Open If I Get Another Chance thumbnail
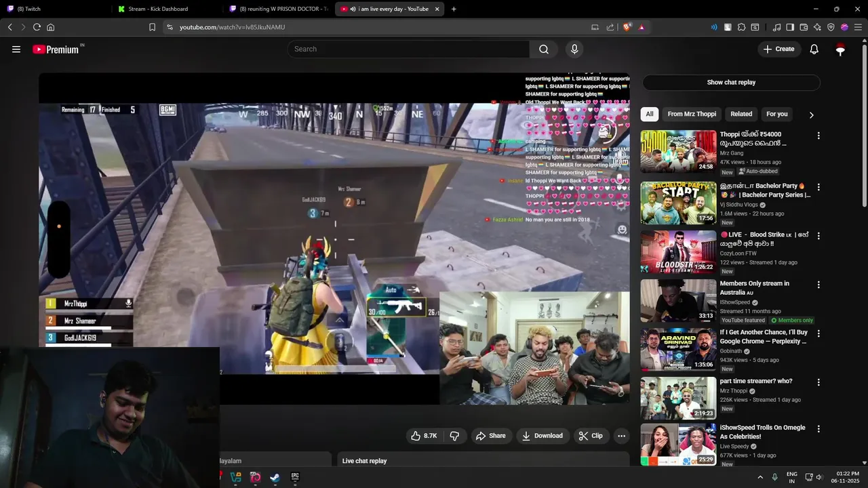The width and height of the screenshot is (868, 488). coord(678,349)
